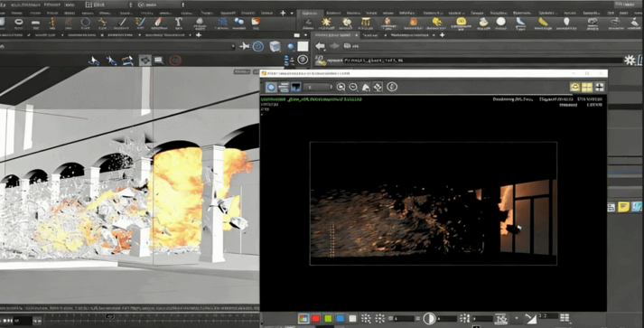Click the node name field in parameter pane
Image resolution: width=644 pixels, height=328 pixels.
(482, 61)
